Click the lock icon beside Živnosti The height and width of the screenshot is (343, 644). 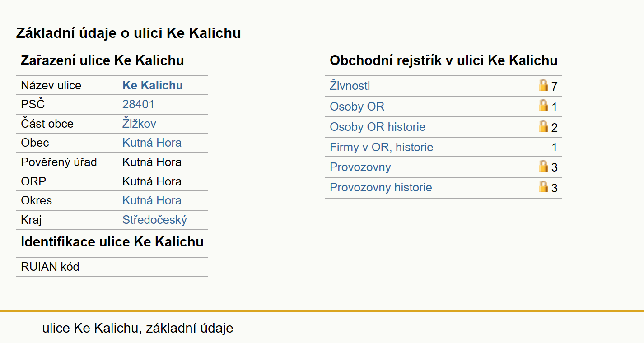point(543,85)
